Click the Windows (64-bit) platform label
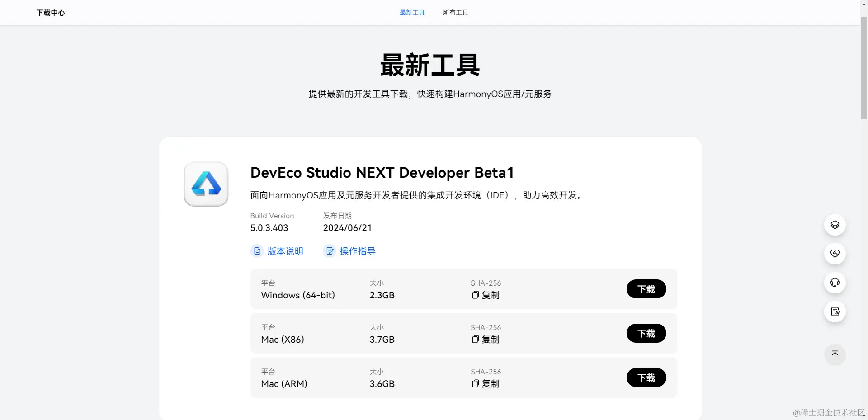Image resolution: width=868 pixels, height=420 pixels. tap(298, 295)
